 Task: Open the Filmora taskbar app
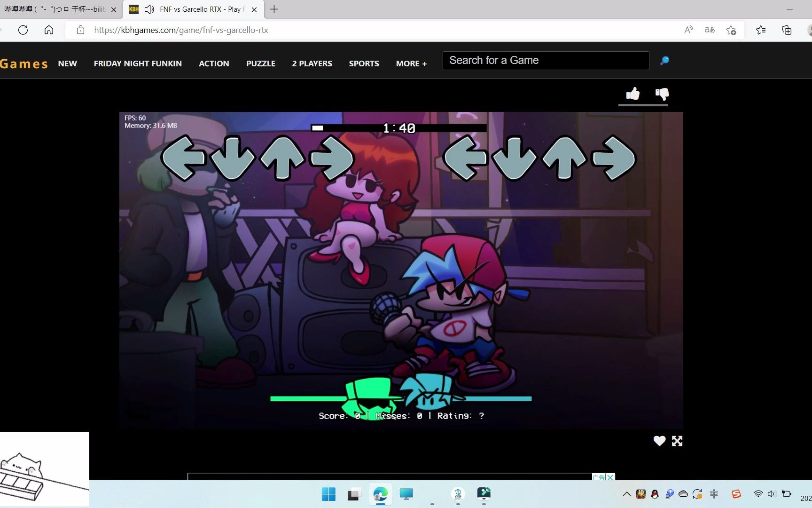pos(484,493)
